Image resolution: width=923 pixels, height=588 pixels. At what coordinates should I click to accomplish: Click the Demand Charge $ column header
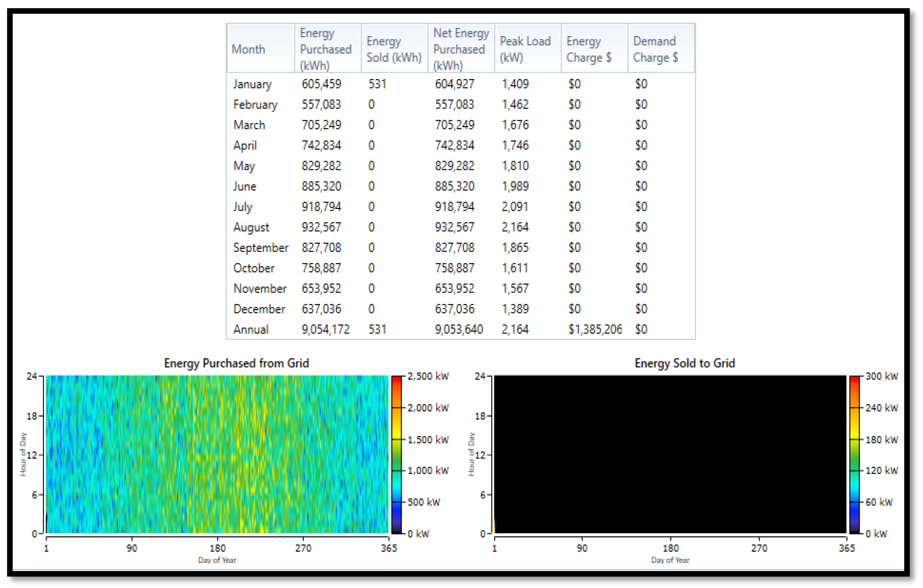tap(661, 49)
